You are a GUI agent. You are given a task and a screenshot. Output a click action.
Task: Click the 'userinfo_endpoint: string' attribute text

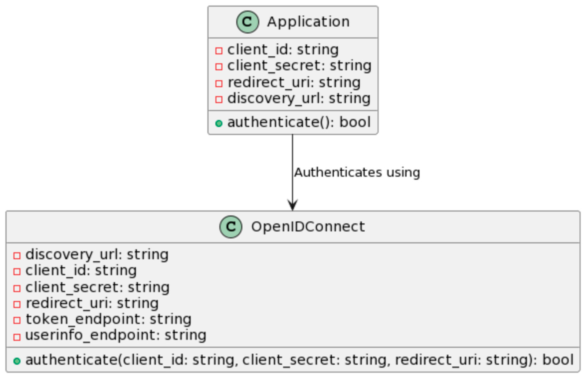[x=116, y=335]
